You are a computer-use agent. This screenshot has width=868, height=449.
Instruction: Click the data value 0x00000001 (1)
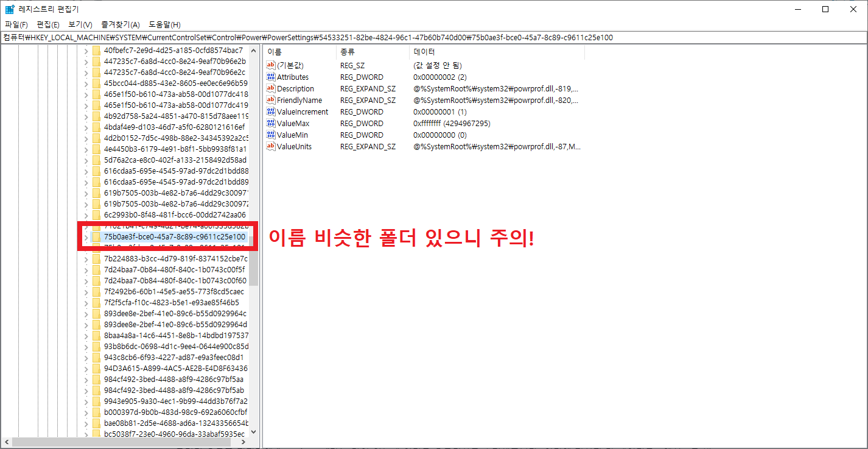coord(440,112)
